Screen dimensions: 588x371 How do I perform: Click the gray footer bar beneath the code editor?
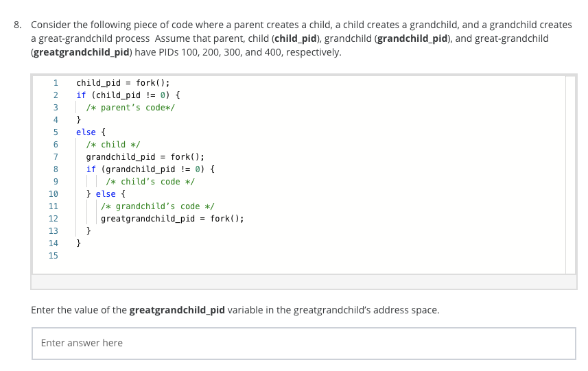pyautogui.click(x=303, y=282)
